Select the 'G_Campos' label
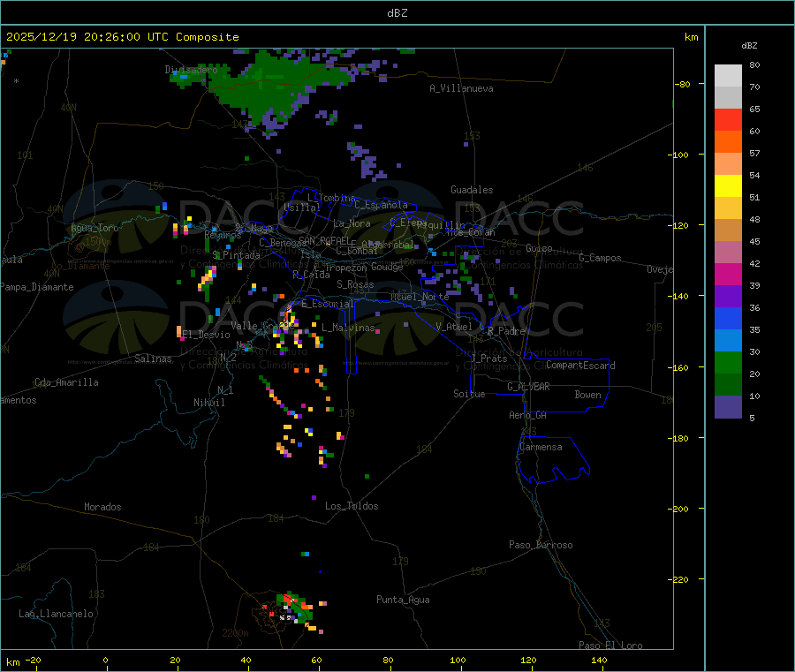This screenshot has width=795, height=672. point(600,258)
